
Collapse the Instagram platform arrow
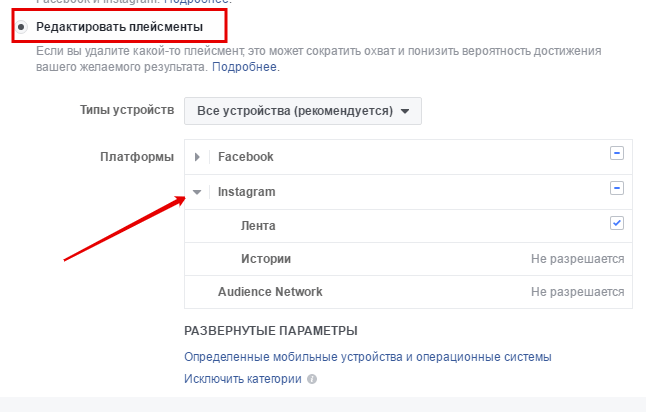pyautogui.click(x=197, y=191)
